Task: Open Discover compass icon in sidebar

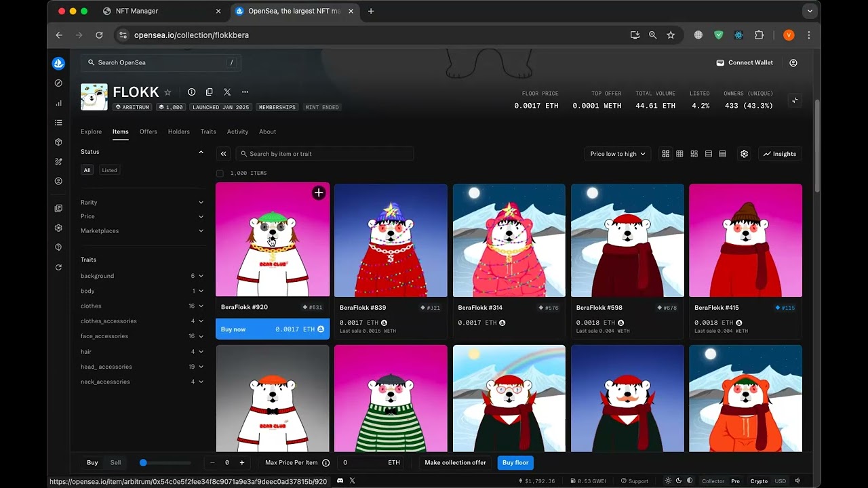Action: (x=58, y=83)
